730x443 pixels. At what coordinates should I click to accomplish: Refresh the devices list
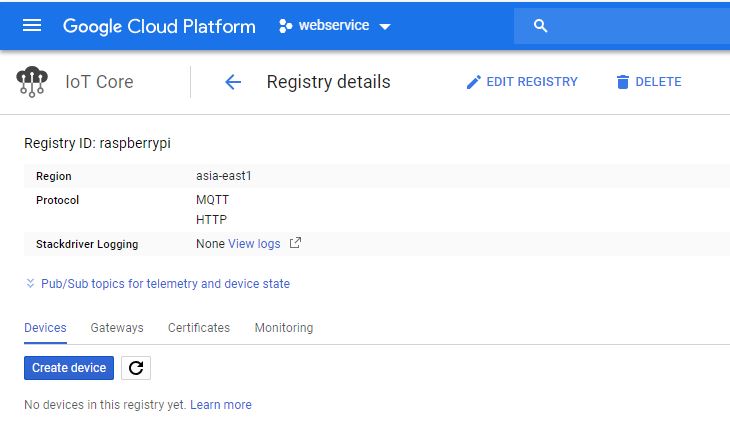click(136, 368)
